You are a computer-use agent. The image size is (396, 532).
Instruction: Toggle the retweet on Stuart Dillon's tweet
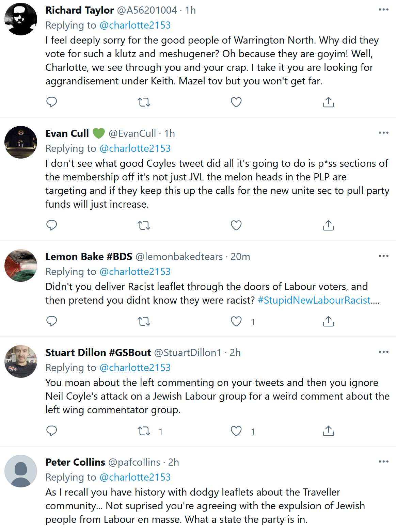click(x=144, y=431)
